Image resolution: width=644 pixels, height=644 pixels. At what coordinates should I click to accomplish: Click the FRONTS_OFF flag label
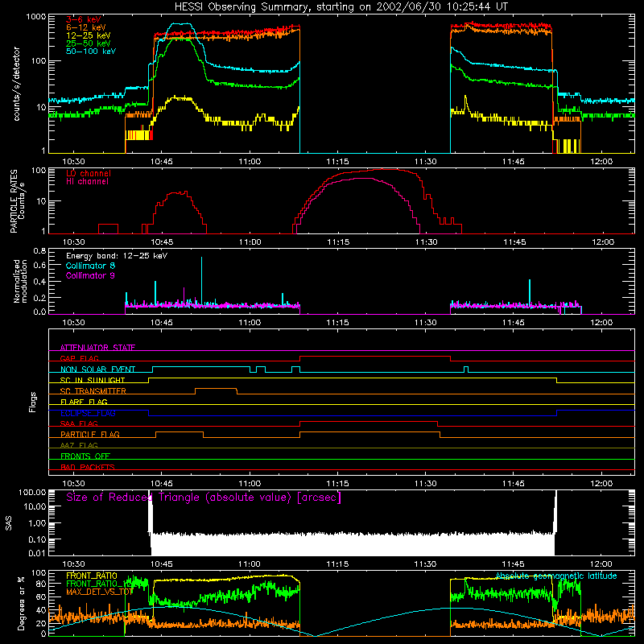coord(85,456)
